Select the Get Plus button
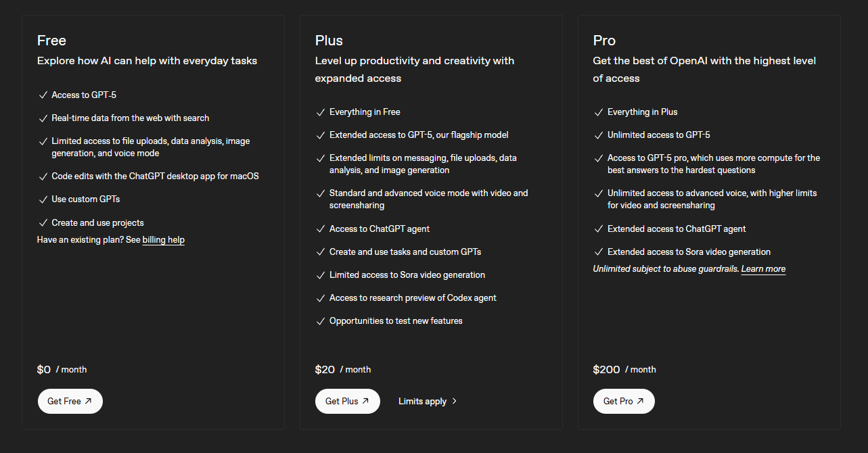This screenshot has height=453, width=868. [x=348, y=401]
